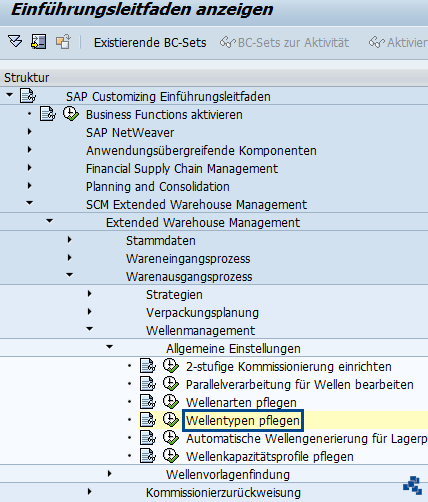The height and width of the screenshot is (502, 428).
Task: Select Strategien label
Action: click(x=174, y=295)
